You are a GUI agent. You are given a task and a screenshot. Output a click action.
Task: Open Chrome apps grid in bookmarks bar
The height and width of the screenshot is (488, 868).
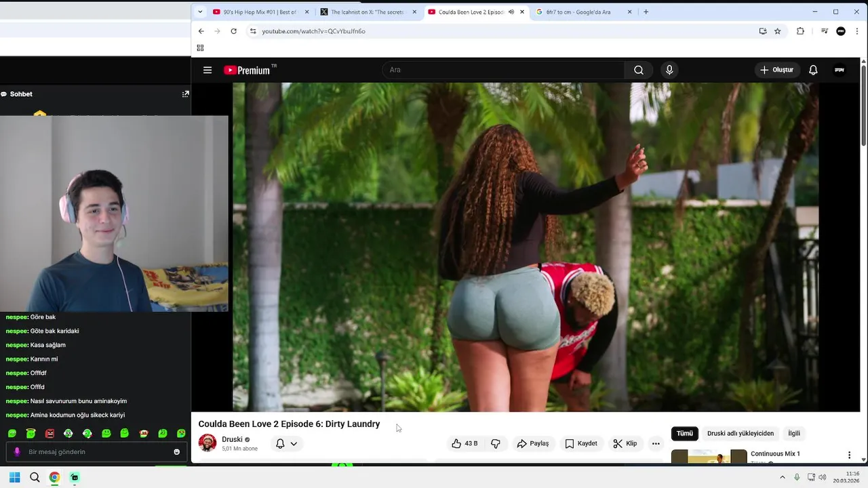tap(200, 47)
